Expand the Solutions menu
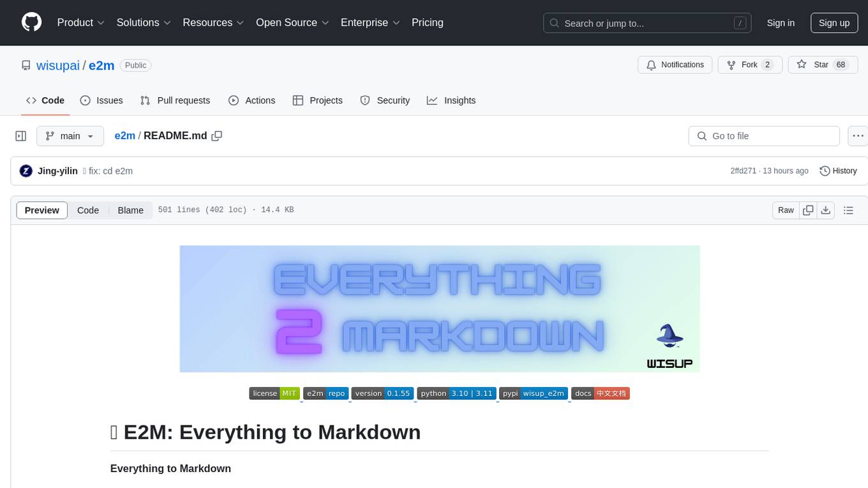Image resolution: width=868 pixels, height=488 pixels. click(x=144, y=22)
